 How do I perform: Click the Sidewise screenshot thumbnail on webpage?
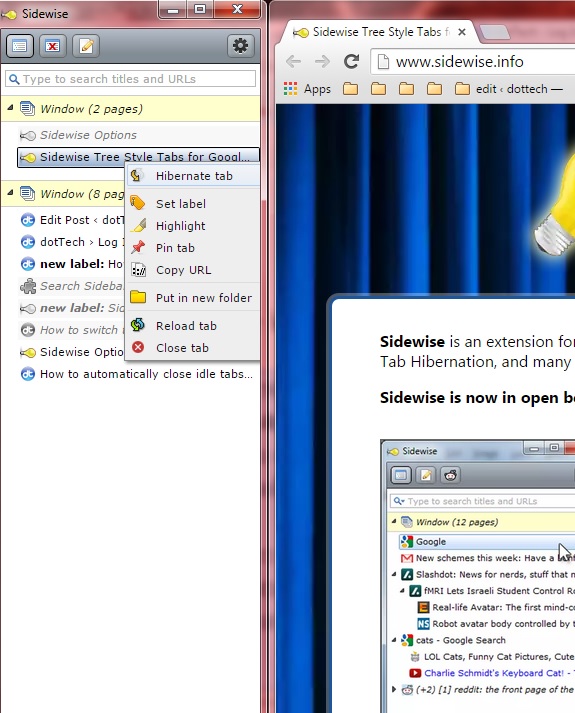click(x=477, y=576)
